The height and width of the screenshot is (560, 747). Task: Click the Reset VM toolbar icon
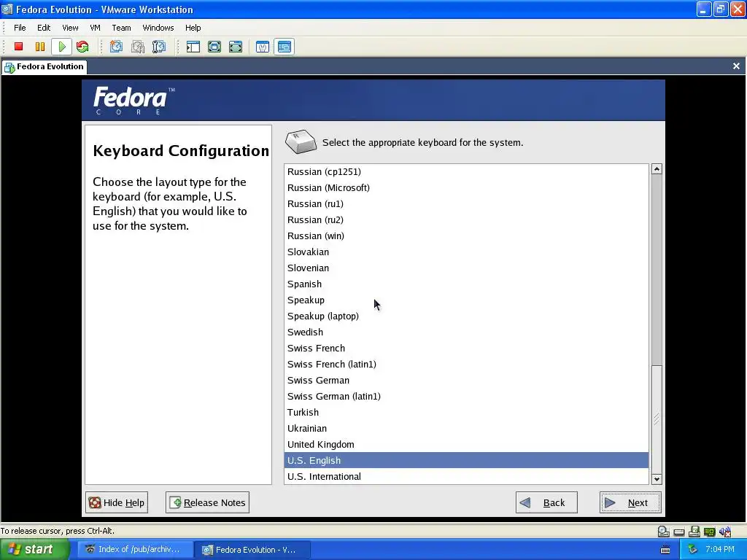pos(82,47)
